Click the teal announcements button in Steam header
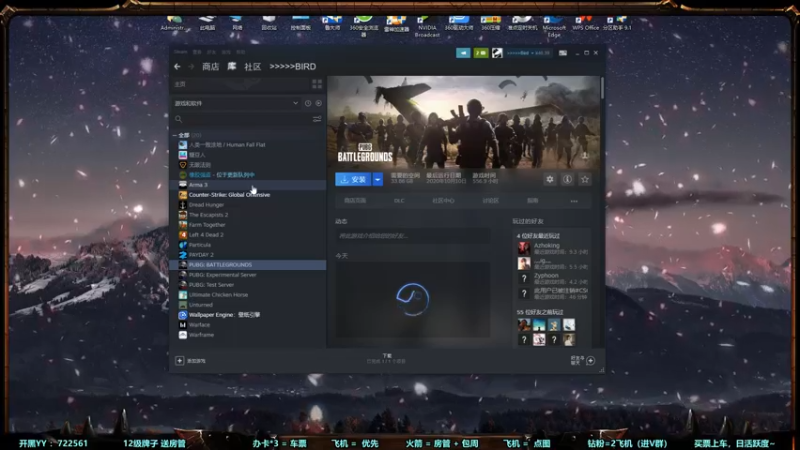800x450 pixels. 463,53
